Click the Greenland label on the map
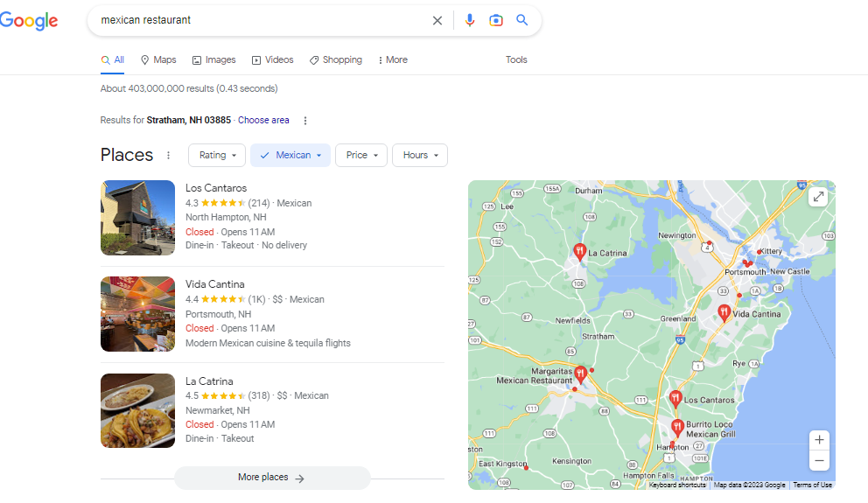The height and width of the screenshot is (503, 868). (677, 318)
